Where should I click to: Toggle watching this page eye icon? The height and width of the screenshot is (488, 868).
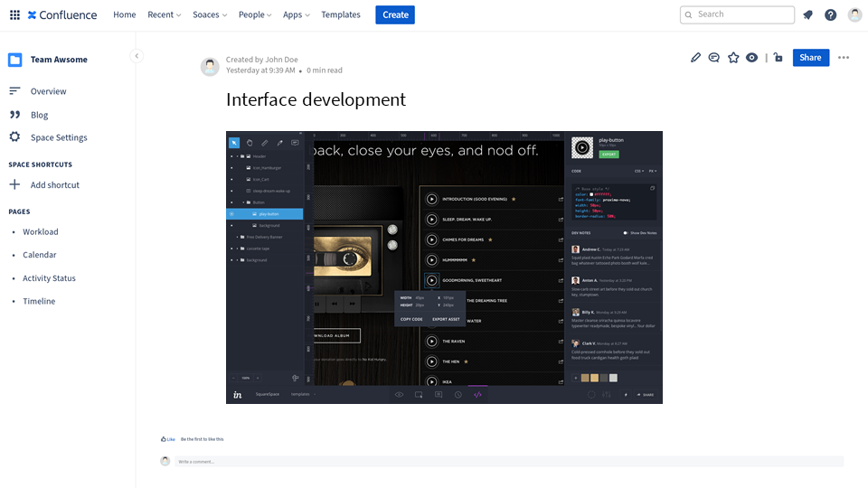tap(751, 58)
